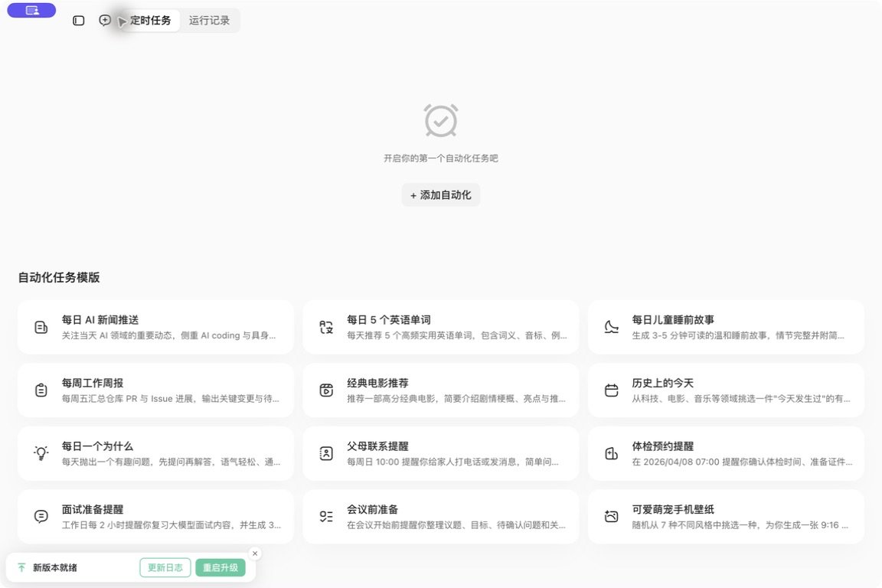
Task: Click description starting 在 2026/04/08 07:00
Action: coord(742,462)
